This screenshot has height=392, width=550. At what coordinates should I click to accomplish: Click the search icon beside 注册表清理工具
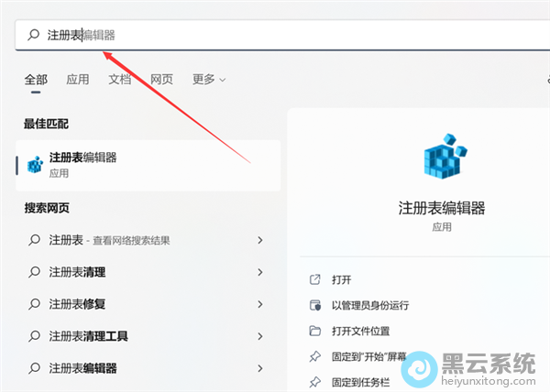[35, 336]
